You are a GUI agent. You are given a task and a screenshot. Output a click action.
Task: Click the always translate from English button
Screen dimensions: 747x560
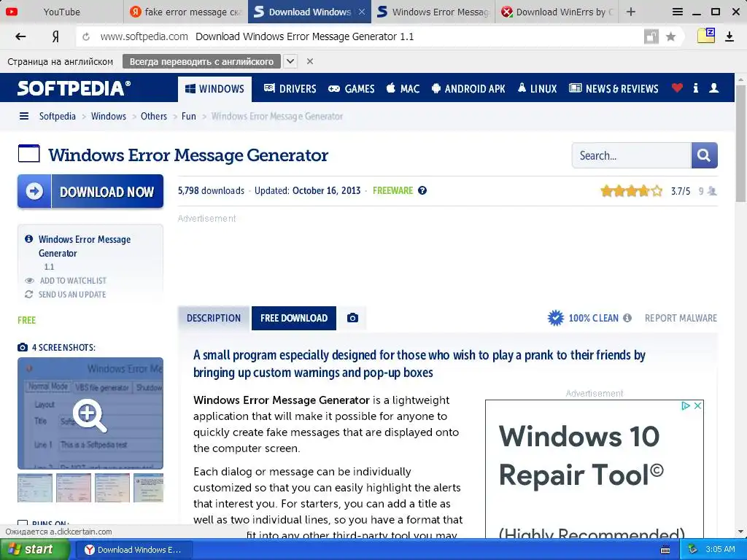[x=201, y=61]
